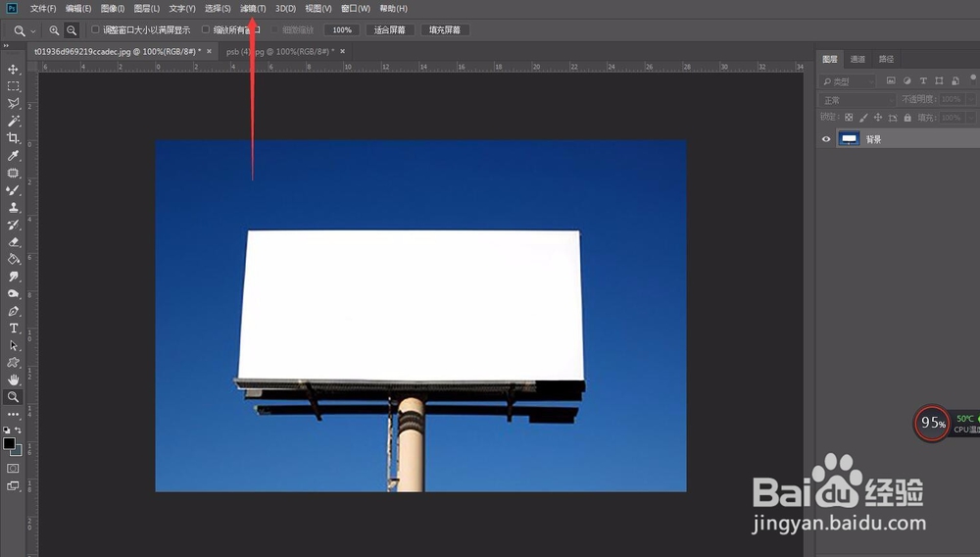This screenshot has height=557, width=980.
Task: Click the 适合屏幕 button
Action: [x=389, y=30]
